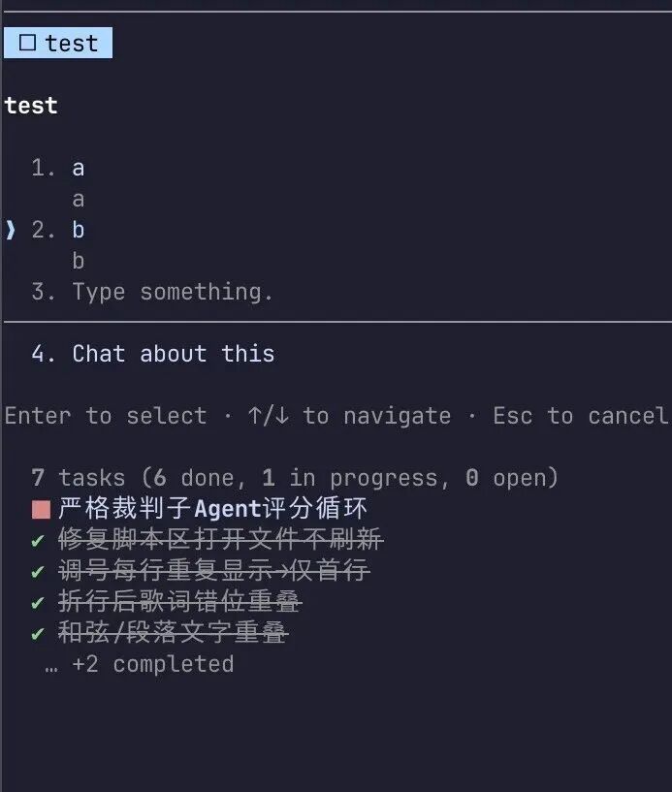Click the bold test question heading
The height and width of the screenshot is (792, 672).
(x=31, y=106)
